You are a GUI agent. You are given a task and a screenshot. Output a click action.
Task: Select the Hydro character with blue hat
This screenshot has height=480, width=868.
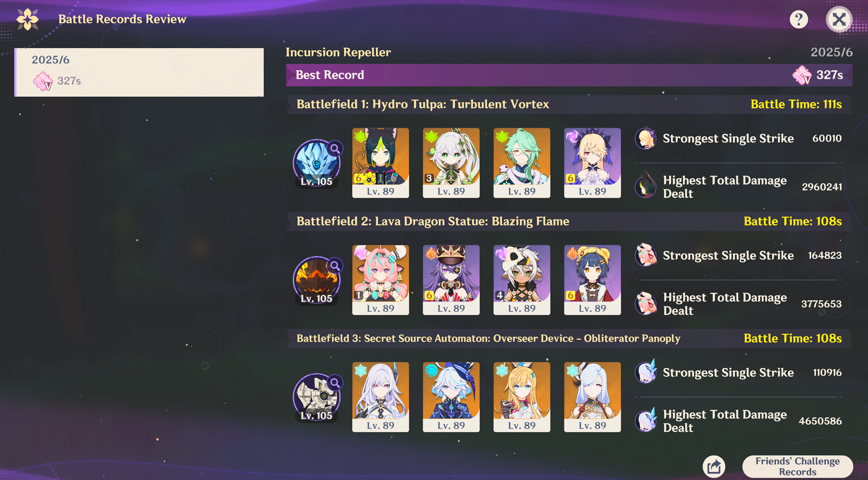451,397
